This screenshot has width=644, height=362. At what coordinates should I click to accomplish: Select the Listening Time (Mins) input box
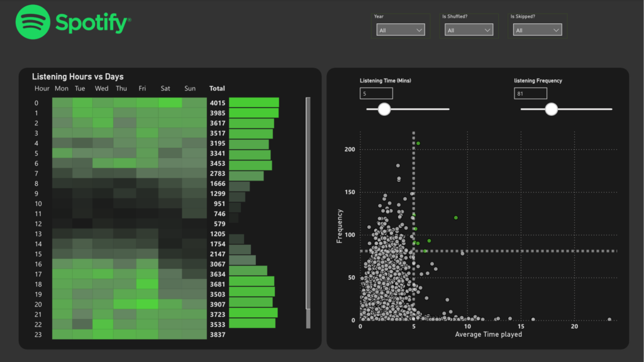376,94
